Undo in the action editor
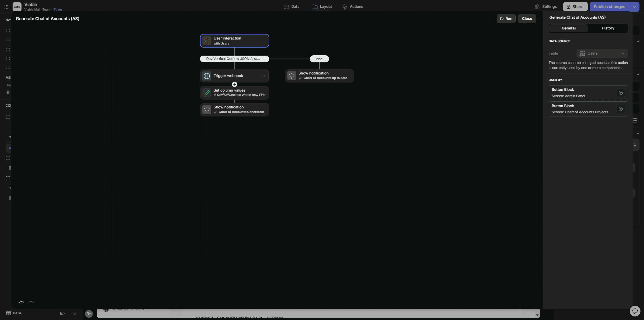The width and height of the screenshot is (644, 320). 21,302
